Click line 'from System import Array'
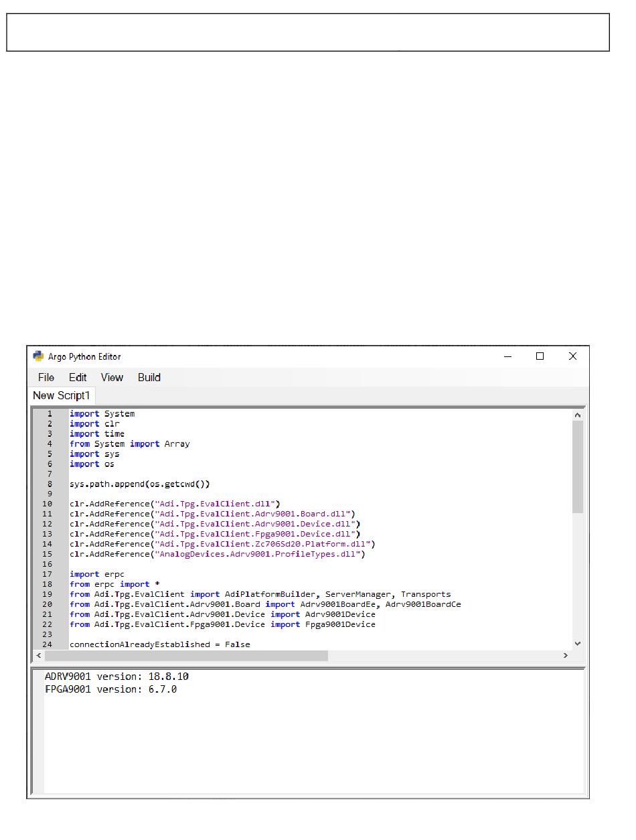Image resolution: width=636 pixels, height=840 pixels. pos(130,443)
